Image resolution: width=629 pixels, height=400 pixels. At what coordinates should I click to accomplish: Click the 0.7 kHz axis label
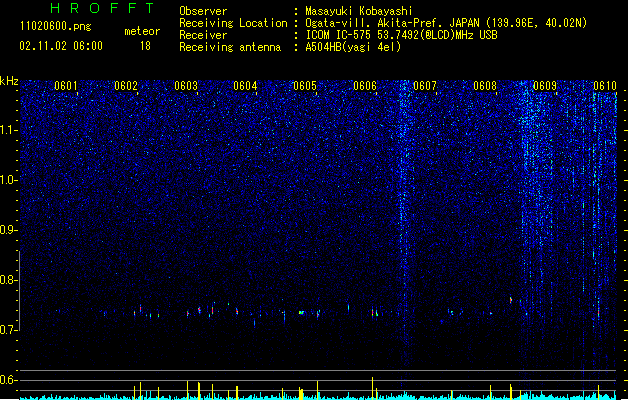click(x=9, y=330)
